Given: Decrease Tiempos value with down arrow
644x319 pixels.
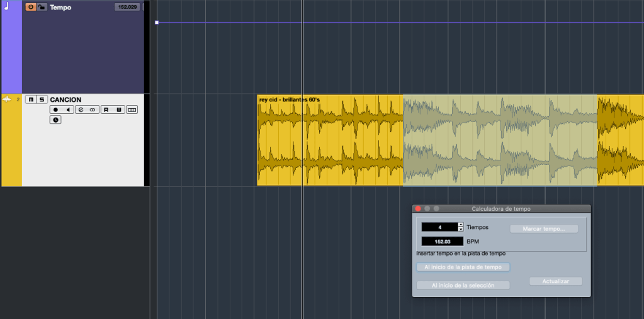Looking at the screenshot, I should pos(461,230).
